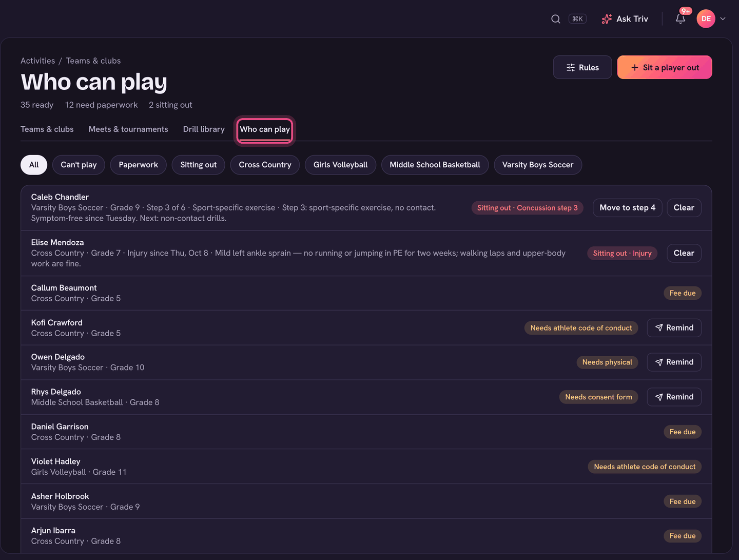Click Violet Hadley's code of conduct badge
739x560 pixels.
point(645,467)
